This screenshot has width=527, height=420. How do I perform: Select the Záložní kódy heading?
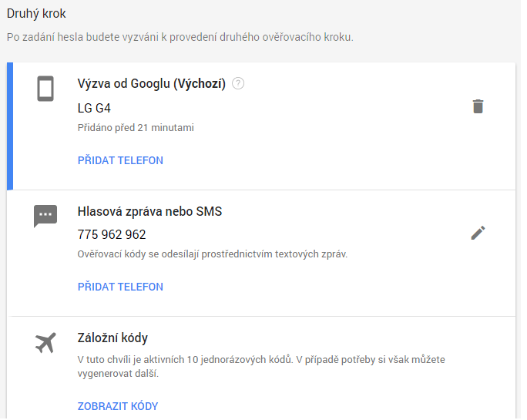[112, 338]
